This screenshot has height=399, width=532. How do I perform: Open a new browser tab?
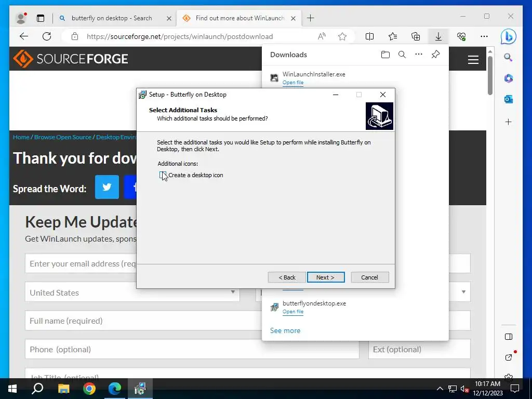pyautogui.click(x=310, y=18)
